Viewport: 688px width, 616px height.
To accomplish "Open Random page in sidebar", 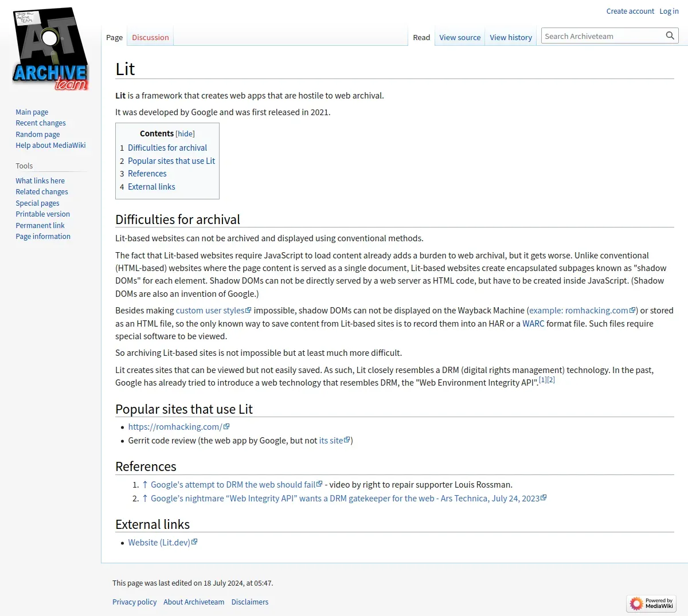I will [38, 134].
